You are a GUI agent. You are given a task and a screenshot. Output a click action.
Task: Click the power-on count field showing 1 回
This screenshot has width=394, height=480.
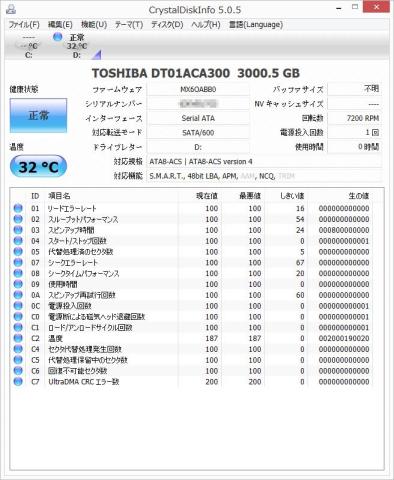(x=355, y=133)
